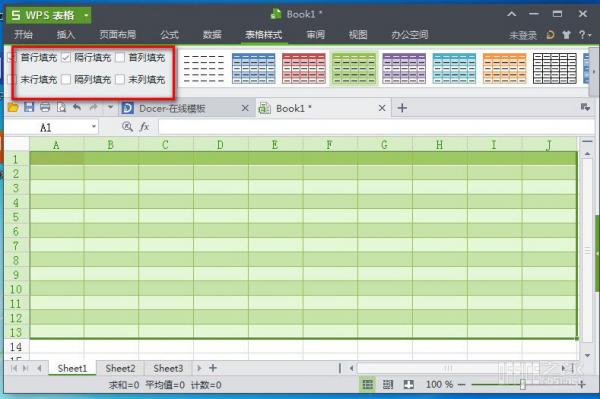Enable the 末列填充 checkbox
Image resolution: width=600 pixels, height=399 pixels.
pos(120,79)
